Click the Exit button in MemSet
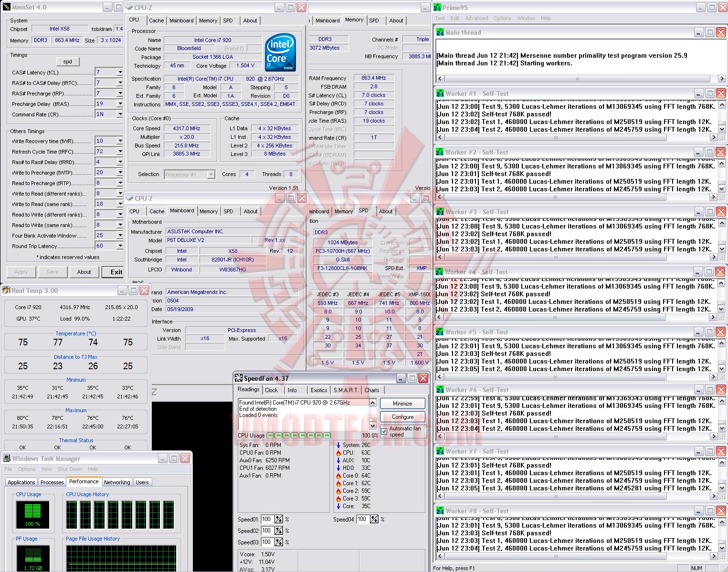The image size is (728, 572). pyautogui.click(x=113, y=272)
